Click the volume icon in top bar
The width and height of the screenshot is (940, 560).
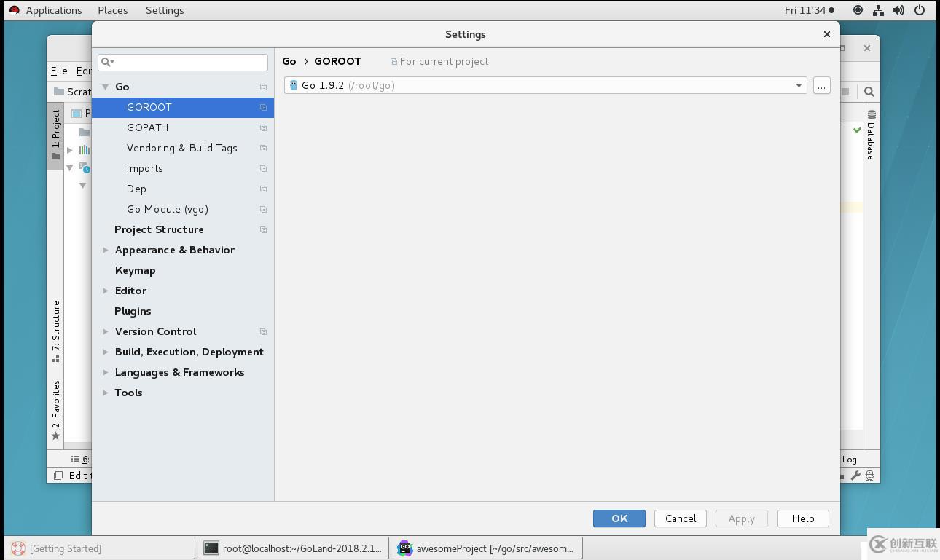898,10
